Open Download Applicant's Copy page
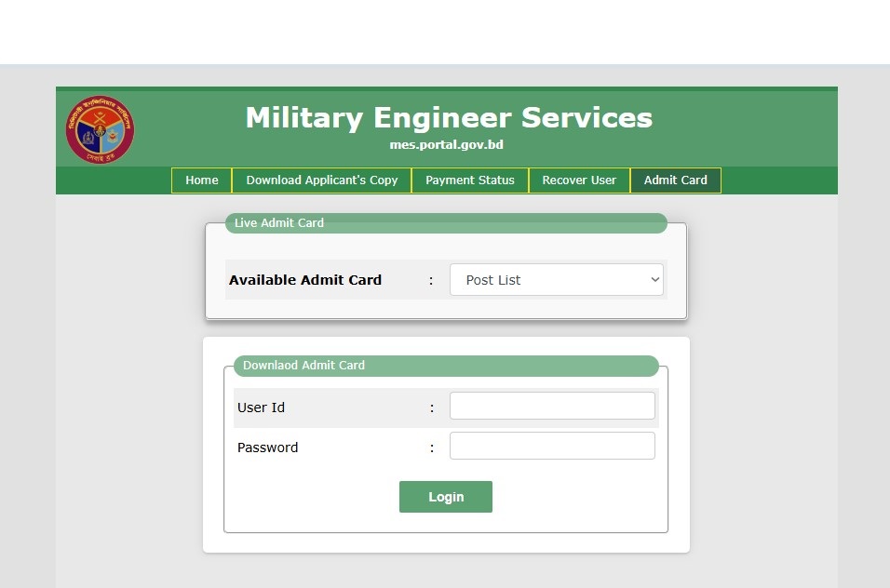This screenshot has height=588, width=890. tap(322, 180)
